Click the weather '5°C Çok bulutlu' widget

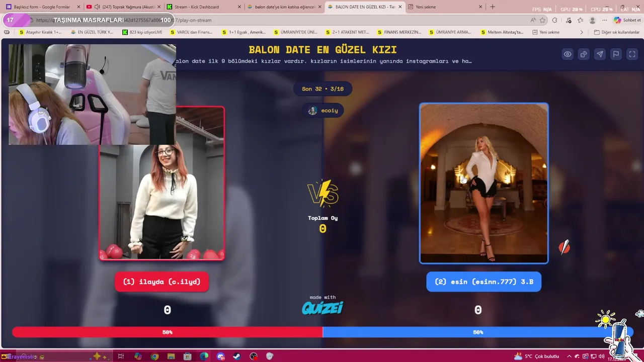coord(536,356)
